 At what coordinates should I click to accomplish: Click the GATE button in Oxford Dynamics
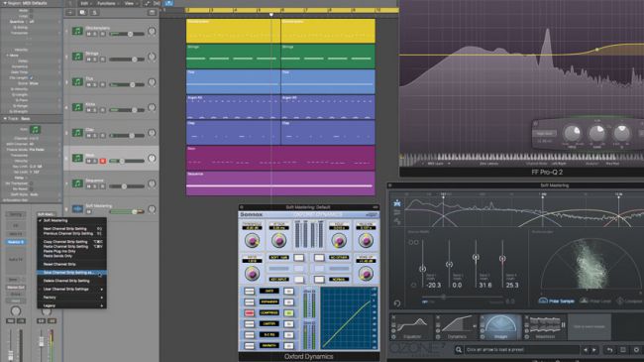pyautogui.click(x=269, y=291)
